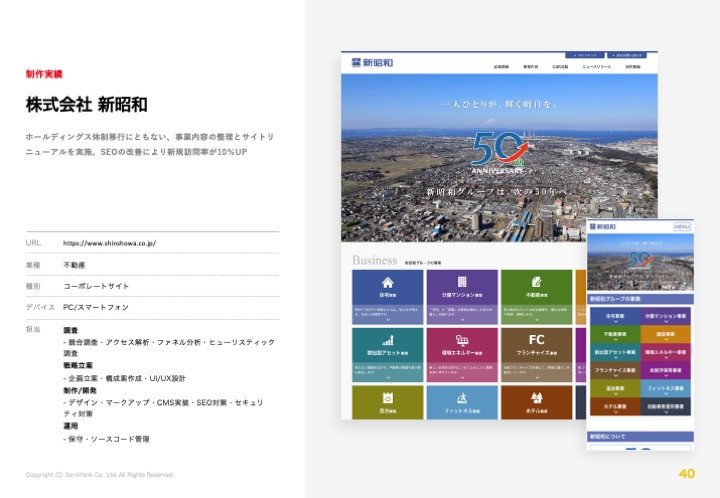Click the PC/スマートフォン device value
This screenshot has width=720, height=498.
tap(96, 307)
